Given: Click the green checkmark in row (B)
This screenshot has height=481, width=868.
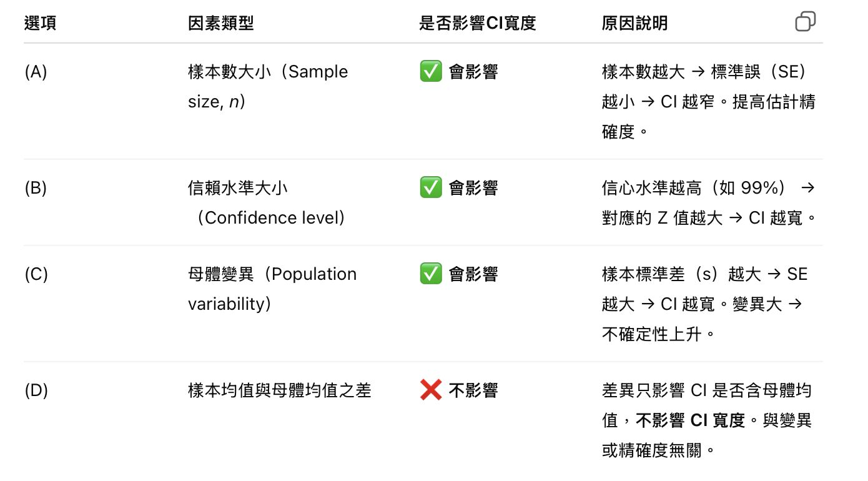Looking at the screenshot, I should point(430,187).
